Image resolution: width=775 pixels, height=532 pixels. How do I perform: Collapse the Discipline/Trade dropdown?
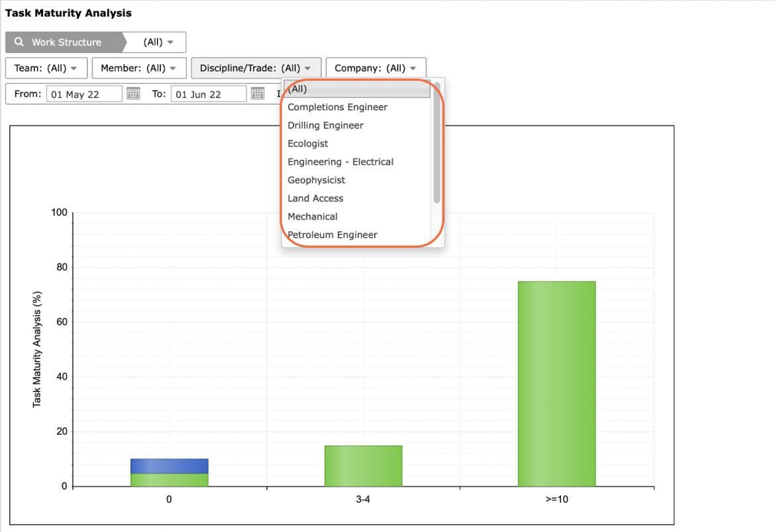tap(256, 68)
